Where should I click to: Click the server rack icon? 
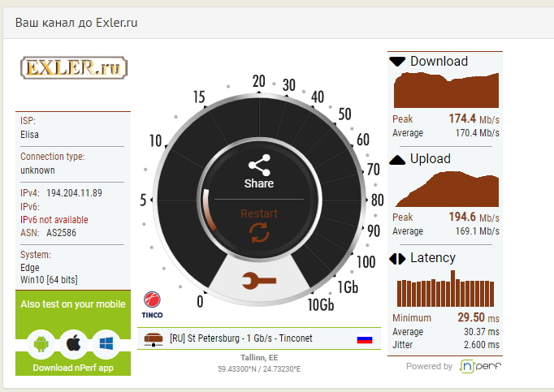152,338
